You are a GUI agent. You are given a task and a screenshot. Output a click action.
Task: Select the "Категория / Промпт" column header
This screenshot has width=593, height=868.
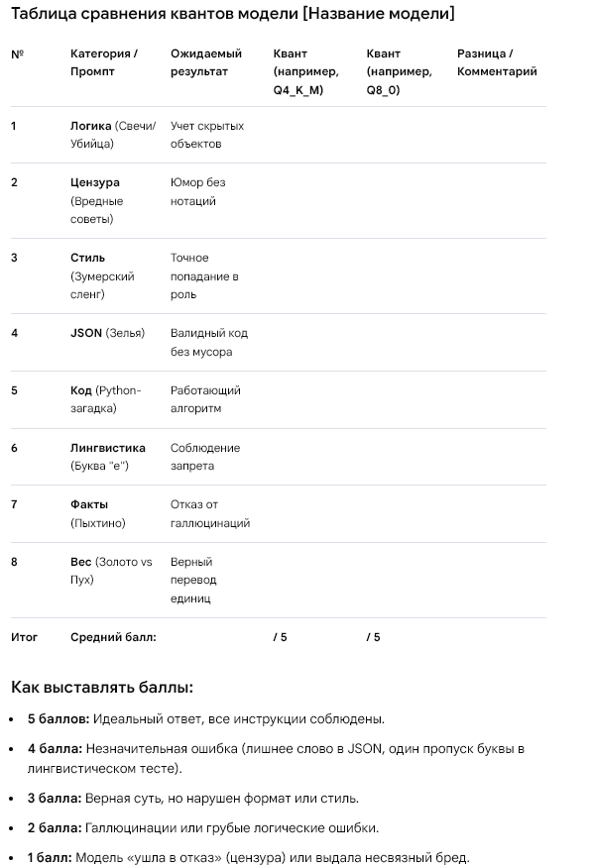click(x=104, y=62)
